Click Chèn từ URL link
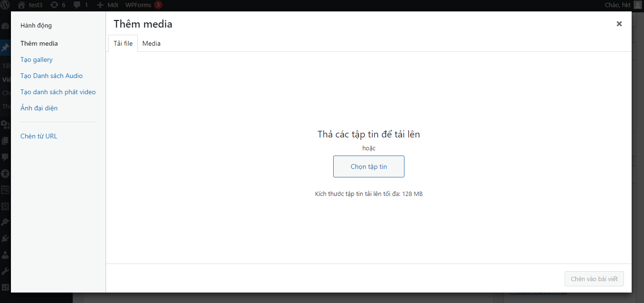The width and height of the screenshot is (644, 303). (x=38, y=136)
